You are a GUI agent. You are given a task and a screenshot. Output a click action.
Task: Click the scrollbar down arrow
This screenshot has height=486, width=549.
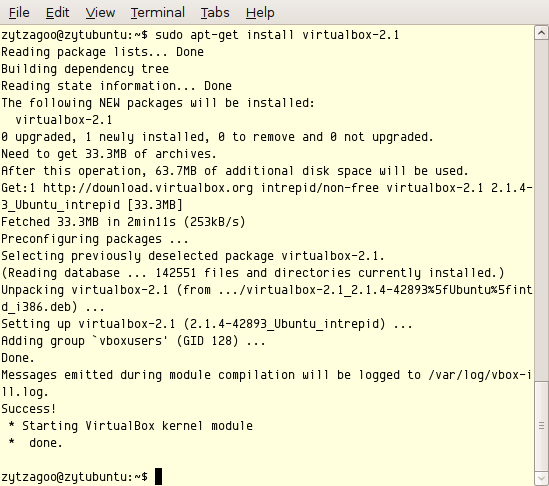tap(541, 478)
